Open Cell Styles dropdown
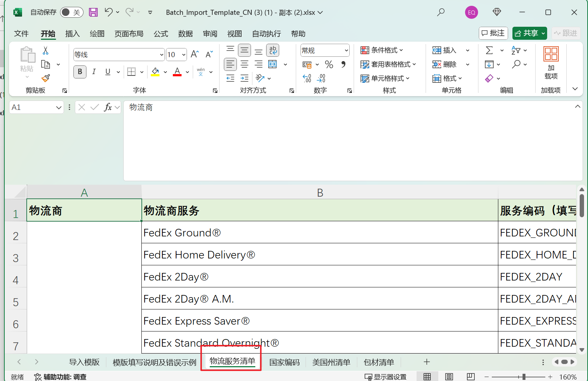Screen dimensions: 588x381 click(385, 78)
